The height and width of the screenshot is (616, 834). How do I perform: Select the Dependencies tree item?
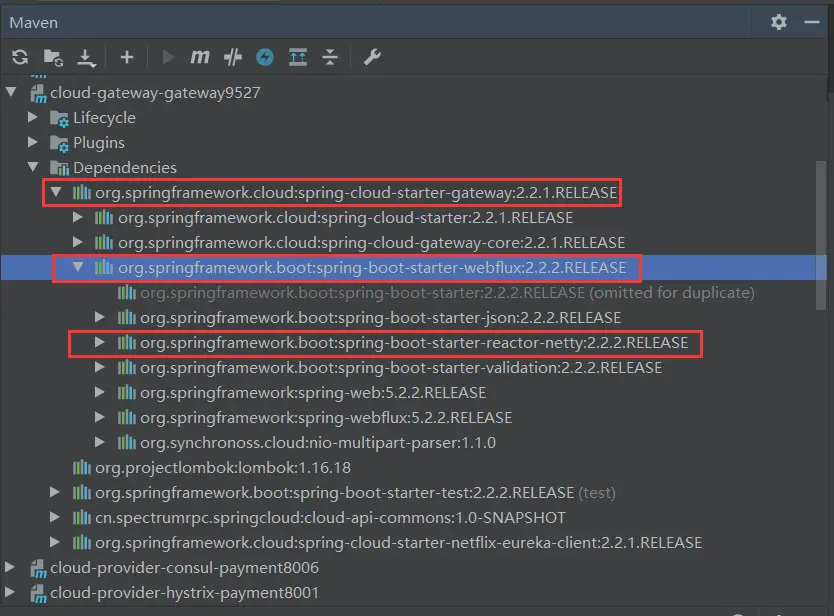tap(125, 168)
